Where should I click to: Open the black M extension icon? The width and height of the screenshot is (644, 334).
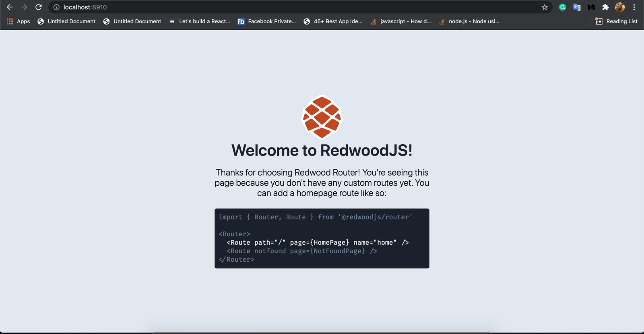click(591, 7)
